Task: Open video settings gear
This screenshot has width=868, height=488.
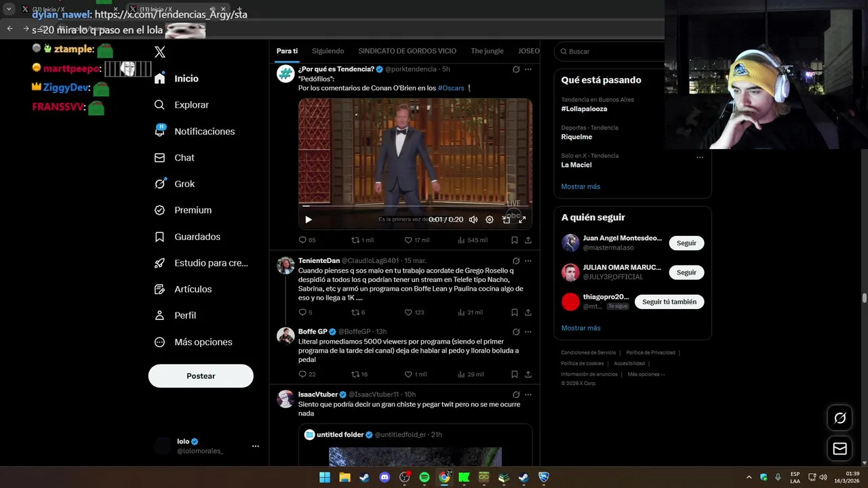Action: coord(490,220)
